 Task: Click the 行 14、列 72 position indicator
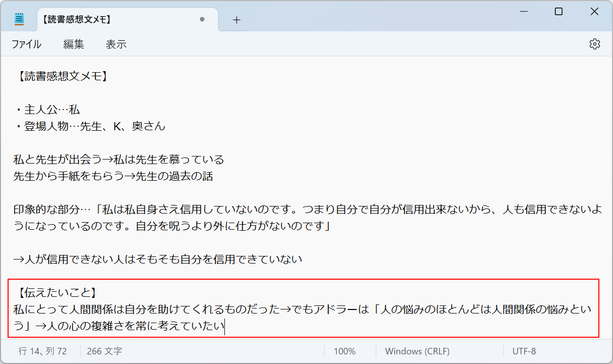(x=42, y=351)
